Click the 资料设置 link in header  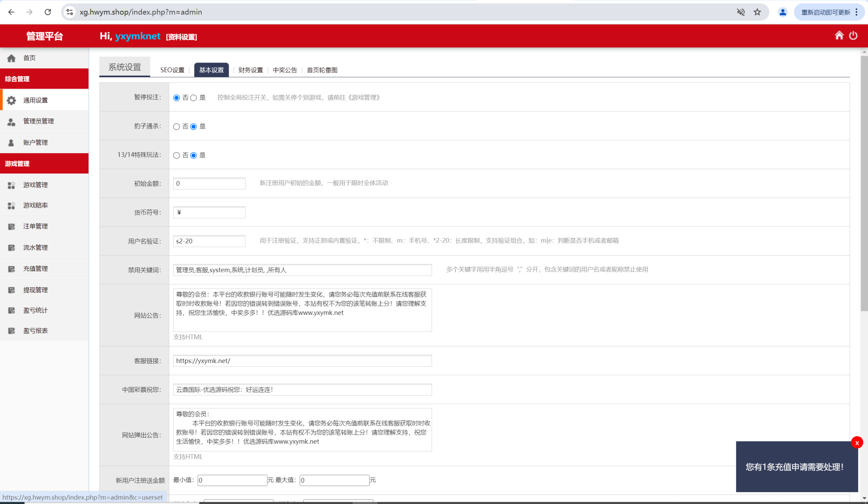coord(181,37)
